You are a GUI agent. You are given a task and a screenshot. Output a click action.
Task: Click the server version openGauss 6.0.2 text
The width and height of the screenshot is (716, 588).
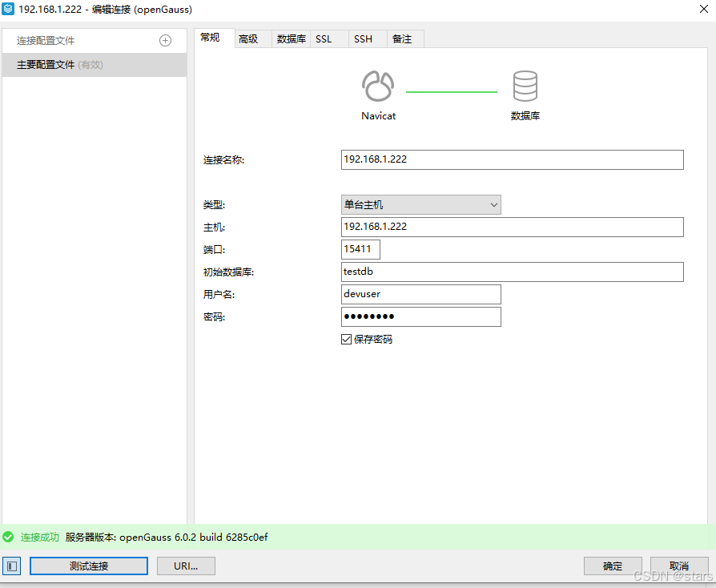[x=167, y=537]
